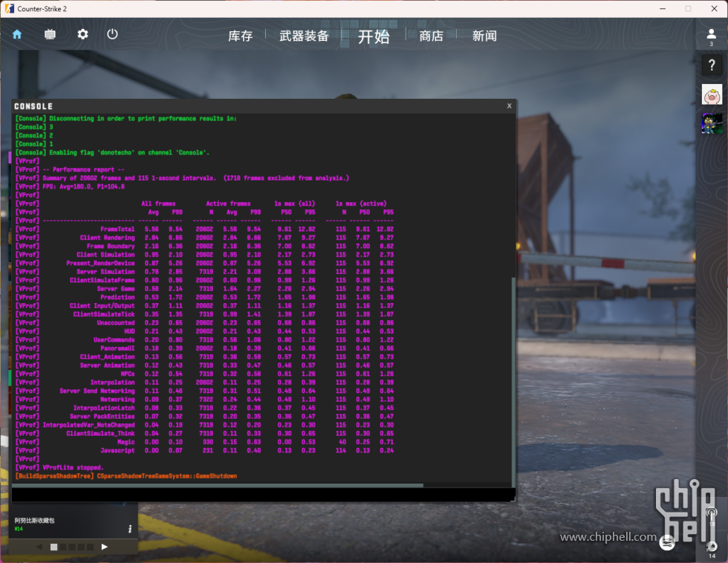The width and height of the screenshot is (728, 563).
Task: Open the 商店 tab
Action: coord(431,36)
